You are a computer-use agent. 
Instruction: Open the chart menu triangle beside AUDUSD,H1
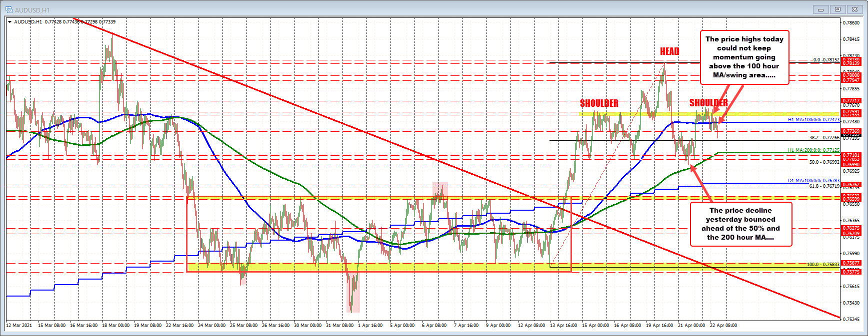9,22
